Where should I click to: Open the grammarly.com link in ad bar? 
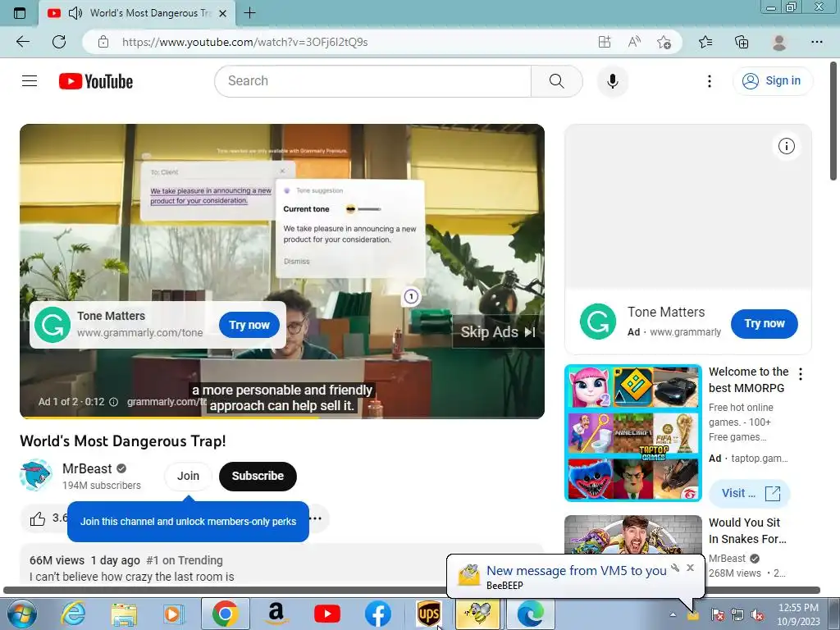pos(167,402)
